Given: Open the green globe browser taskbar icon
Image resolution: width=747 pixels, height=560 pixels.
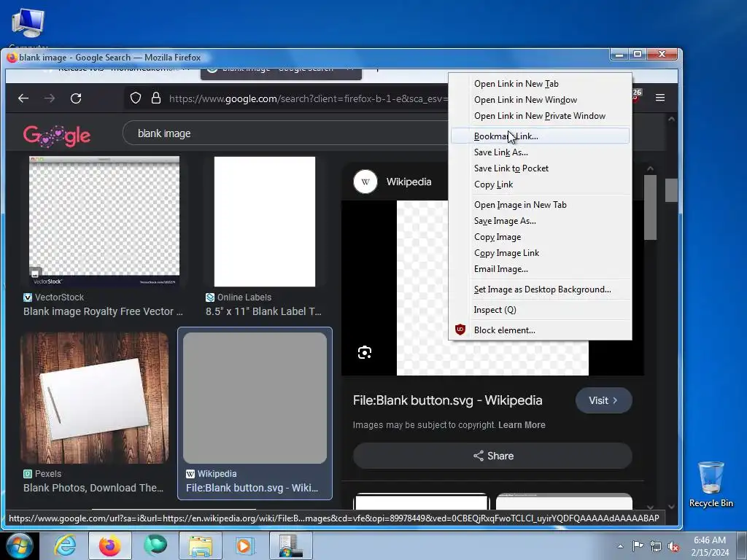Looking at the screenshot, I should pos(155,545).
